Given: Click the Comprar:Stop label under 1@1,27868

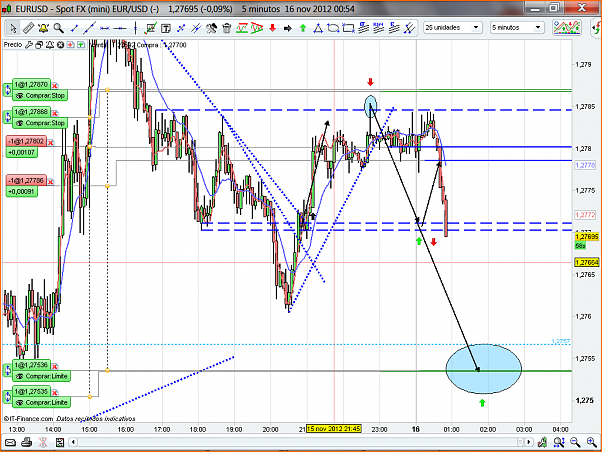Looking at the screenshot, I should point(40,123).
